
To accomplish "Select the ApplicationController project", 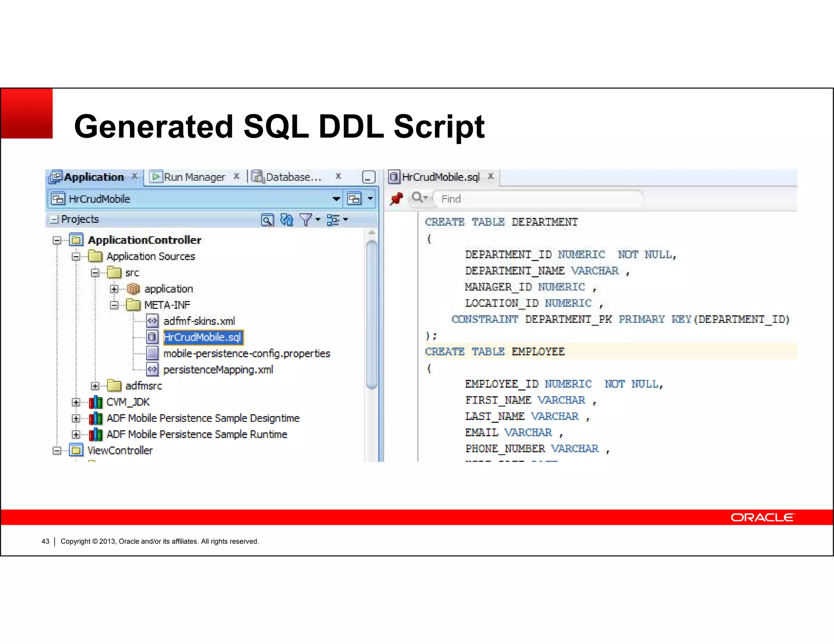I will click(x=145, y=240).
